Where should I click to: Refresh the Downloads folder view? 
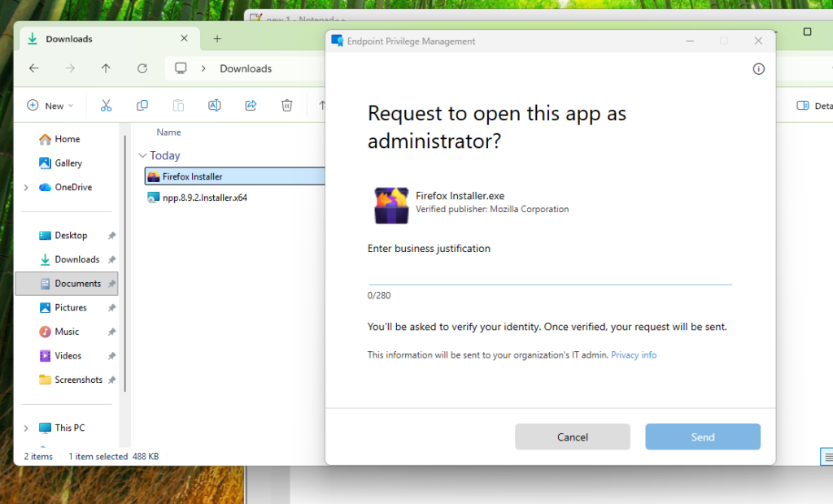(142, 68)
